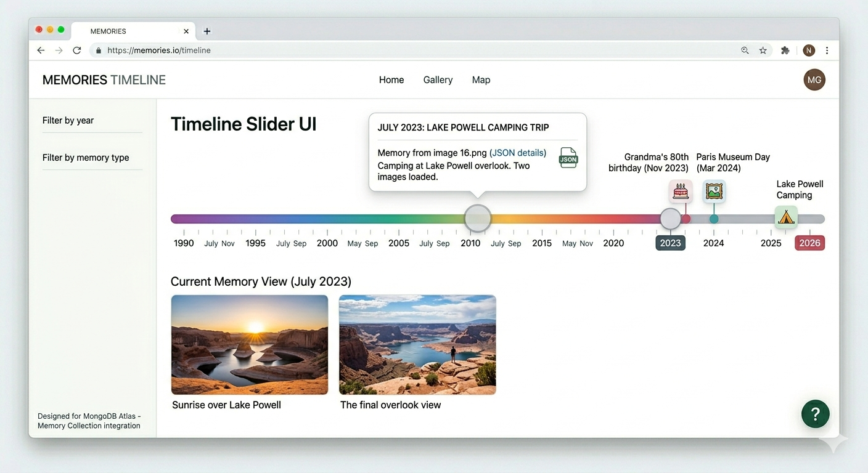Viewport: 868px width, 473px height.
Task: Open the Sunrise over Lake Powell photo
Action: [x=250, y=344]
